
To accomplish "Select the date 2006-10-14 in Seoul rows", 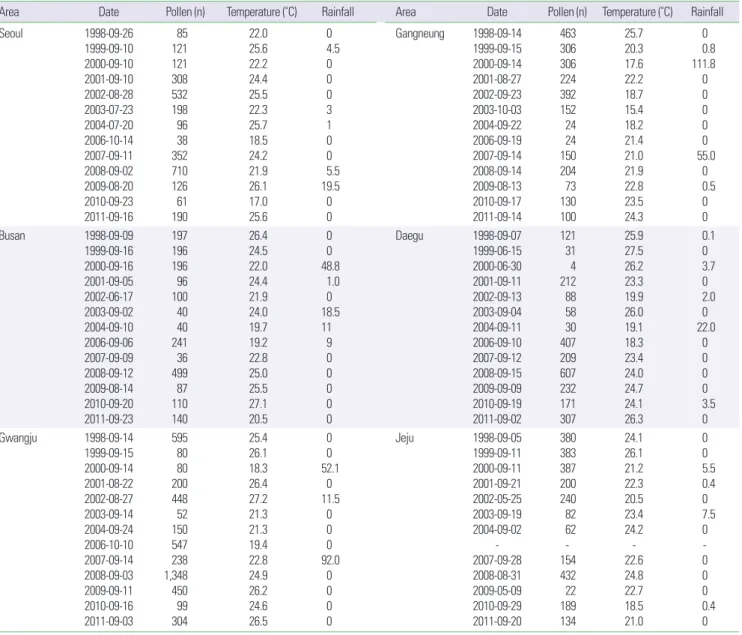I will tap(109, 141).
